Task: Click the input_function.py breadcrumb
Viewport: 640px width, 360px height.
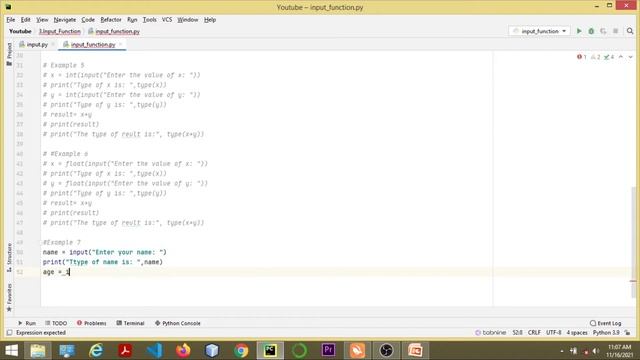Action: [114, 31]
